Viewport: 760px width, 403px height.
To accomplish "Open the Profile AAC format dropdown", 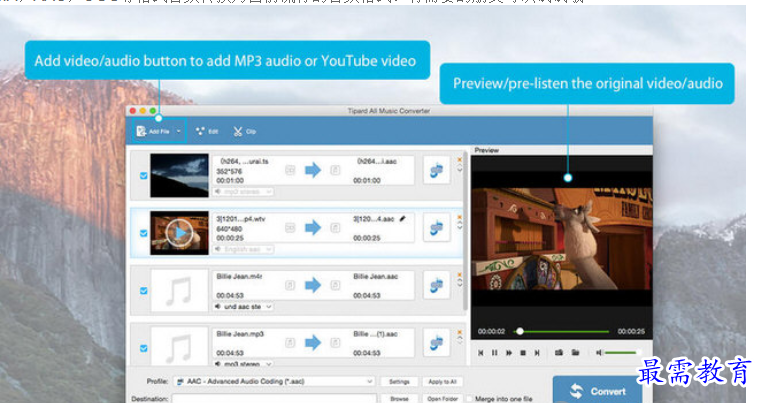I will pyautogui.click(x=274, y=382).
